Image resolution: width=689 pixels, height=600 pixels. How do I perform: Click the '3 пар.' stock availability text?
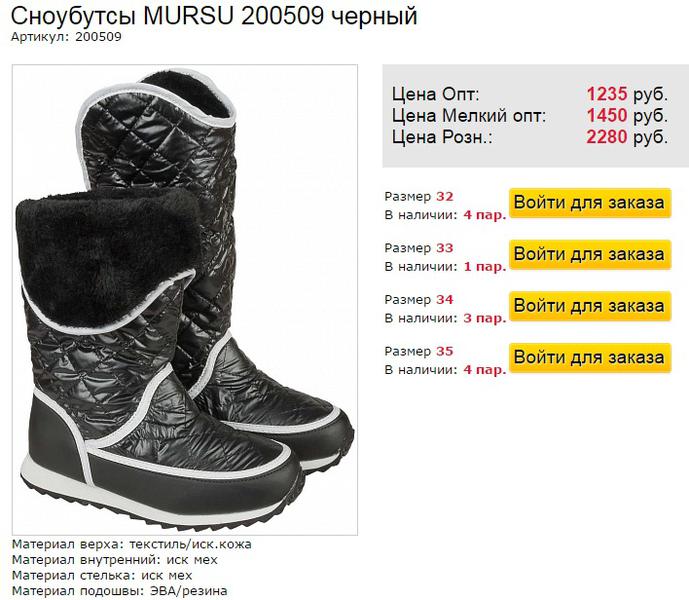coord(485,318)
